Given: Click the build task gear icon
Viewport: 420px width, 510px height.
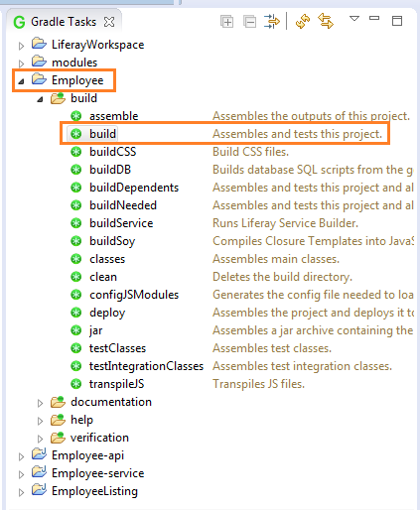Looking at the screenshot, I should tap(76, 134).
